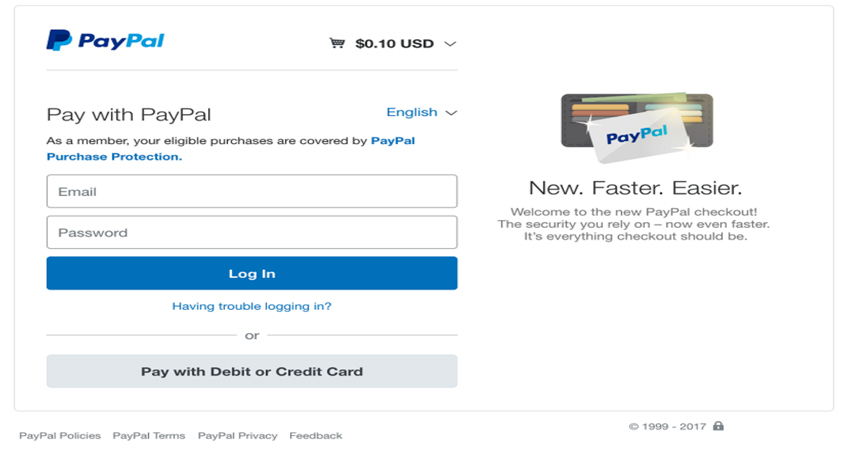Viewport: 850px width, 450px height.
Task: Focus the Email input field
Action: click(252, 191)
